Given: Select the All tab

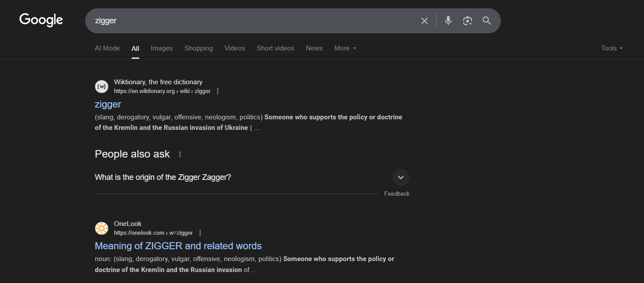Looking at the screenshot, I should 135,48.
